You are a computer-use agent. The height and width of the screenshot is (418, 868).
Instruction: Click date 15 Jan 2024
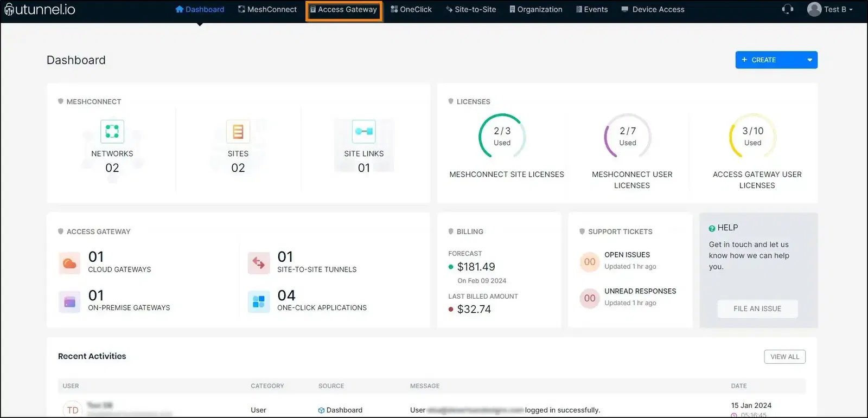click(x=751, y=406)
